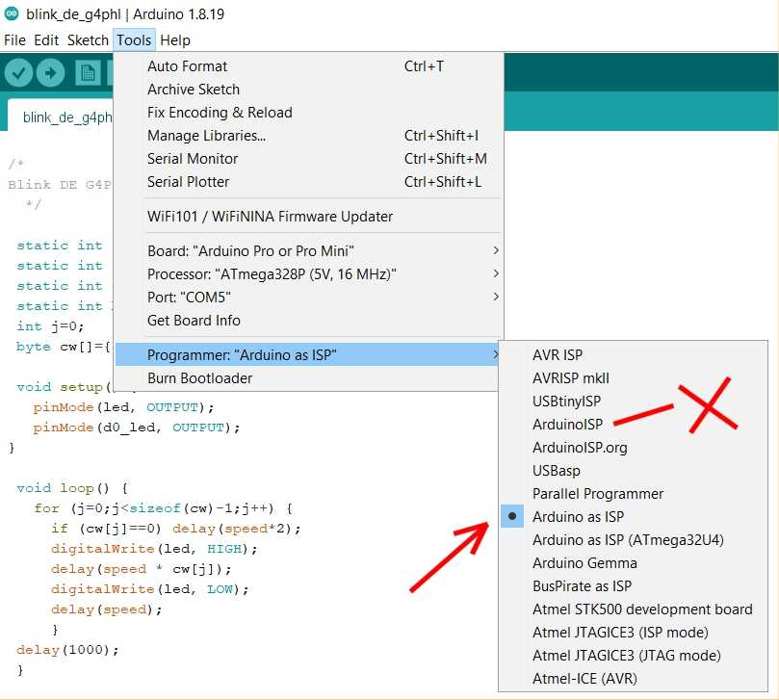The width and height of the screenshot is (779, 700).
Task: Open the Sketch menu
Action: coord(88,40)
